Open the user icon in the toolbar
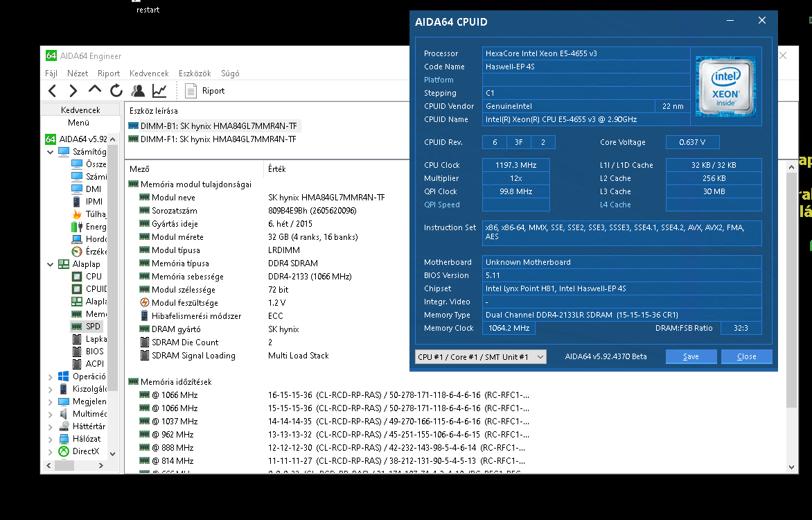Viewport: 812px width, 520px height. (138, 91)
